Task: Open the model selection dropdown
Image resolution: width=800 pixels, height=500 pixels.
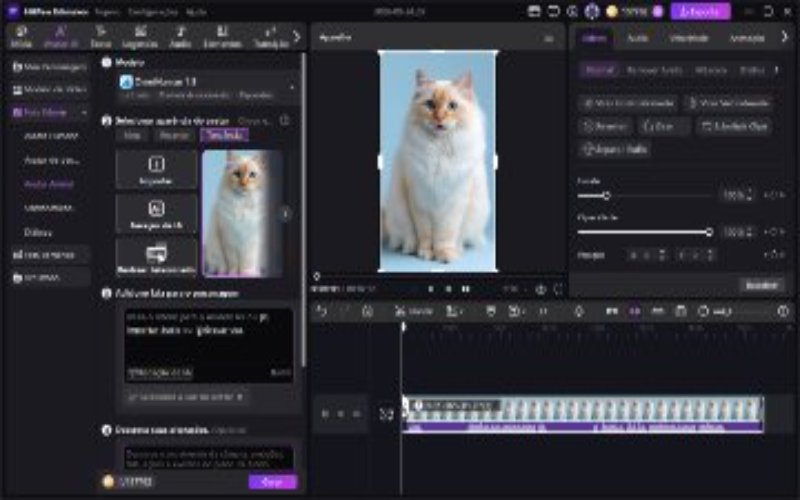Action: point(207,87)
